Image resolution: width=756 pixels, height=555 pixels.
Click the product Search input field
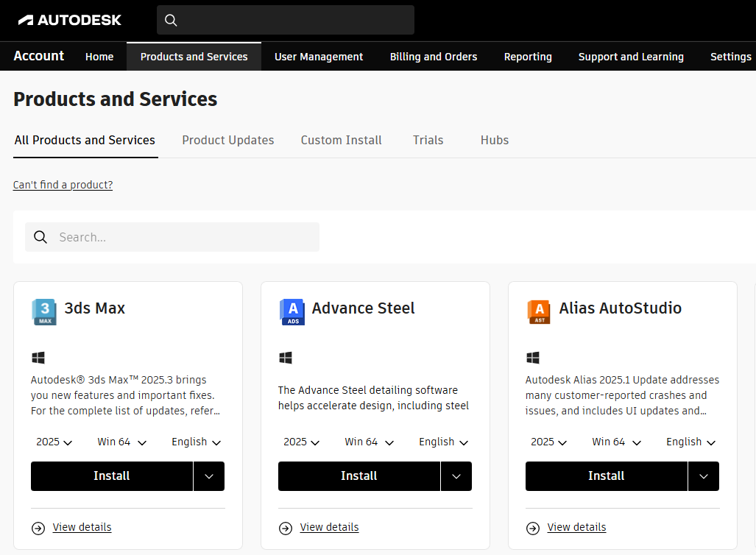coord(184,237)
